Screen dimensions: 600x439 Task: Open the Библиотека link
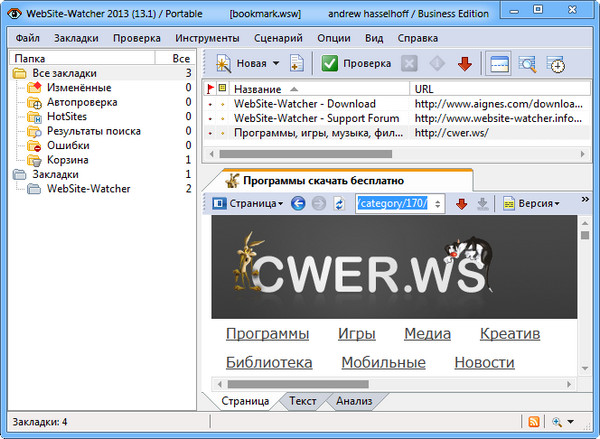(x=269, y=362)
